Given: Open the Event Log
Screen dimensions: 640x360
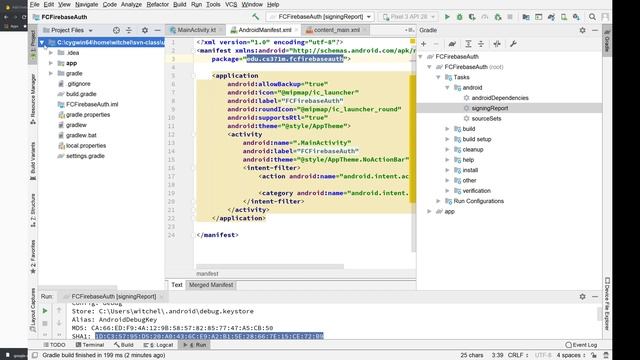Looking at the screenshot, I should click(581, 345).
